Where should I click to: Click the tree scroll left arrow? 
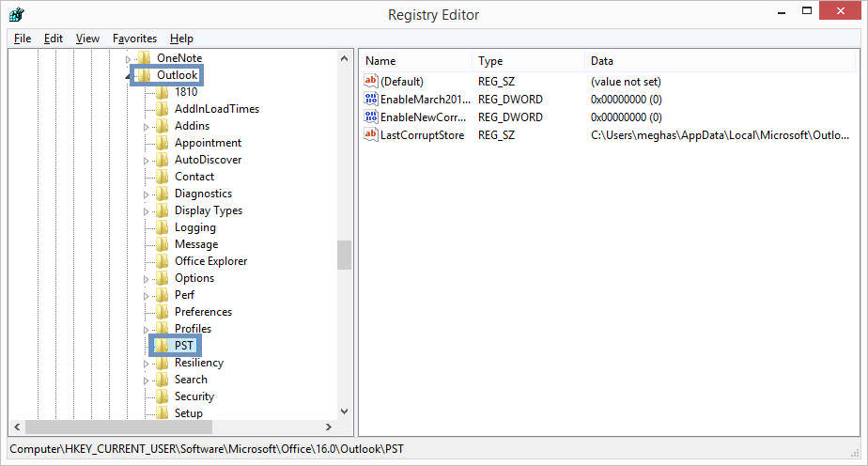click(17, 427)
